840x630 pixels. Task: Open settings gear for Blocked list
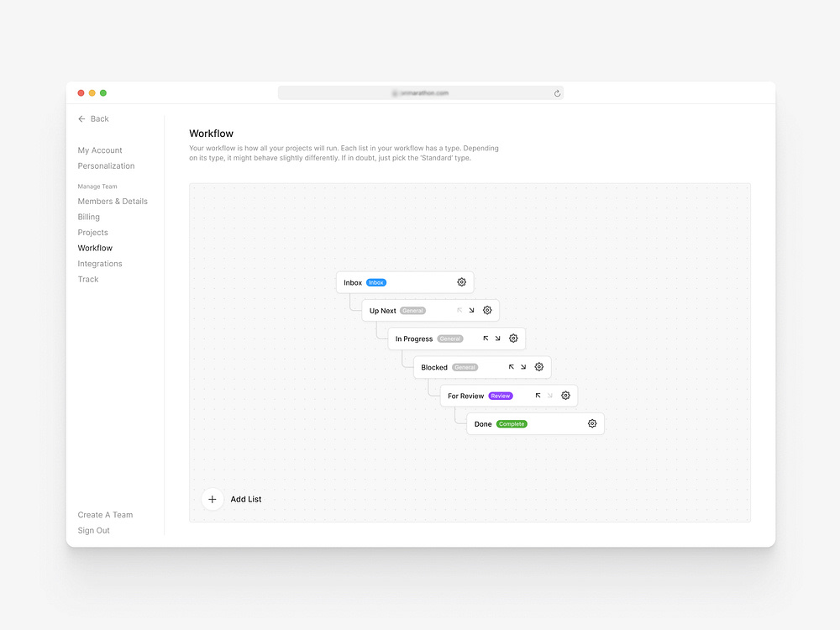539,367
